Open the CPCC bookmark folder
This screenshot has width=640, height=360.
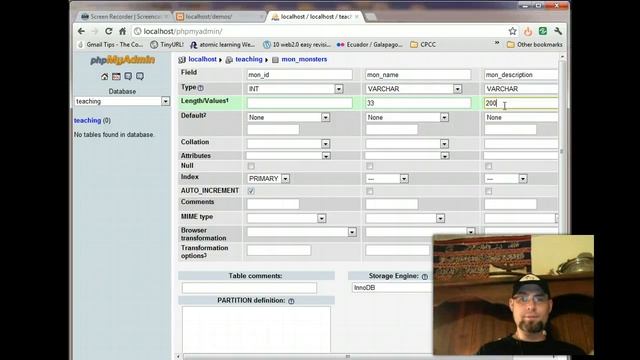pos(423,44)
